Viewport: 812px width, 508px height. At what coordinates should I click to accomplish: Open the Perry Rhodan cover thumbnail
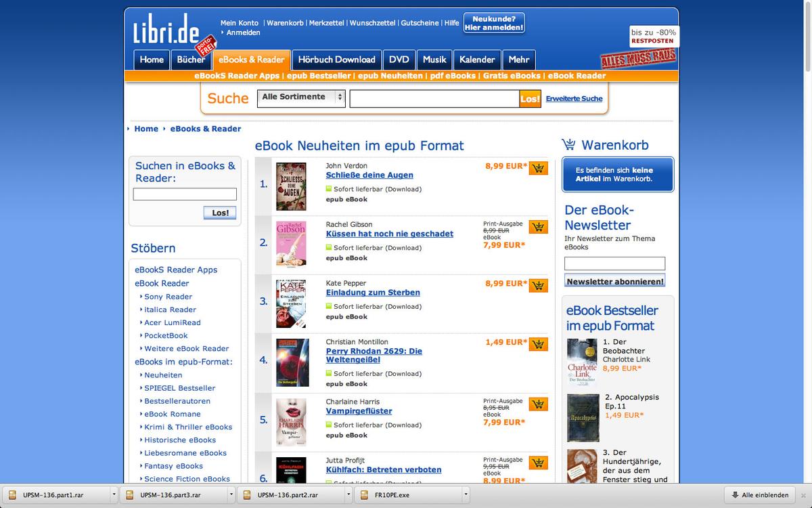(292, 363)
